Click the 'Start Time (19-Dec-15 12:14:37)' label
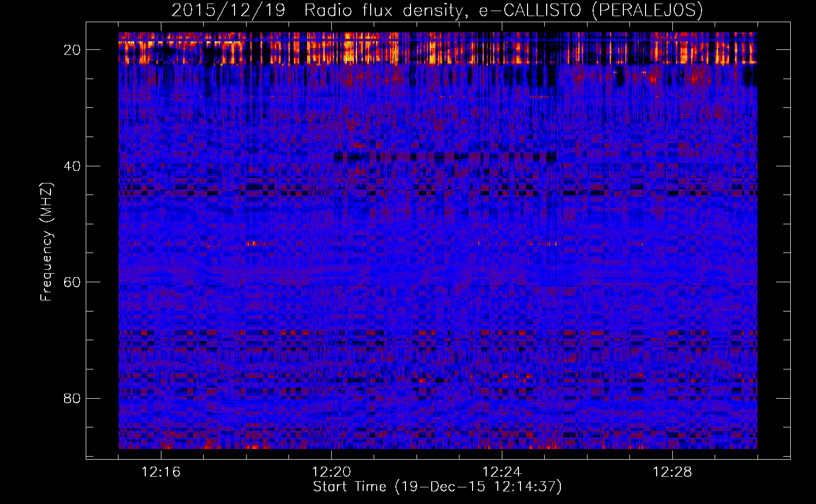The width and height of the screenshot is (816, 504). tap(437, 487)
